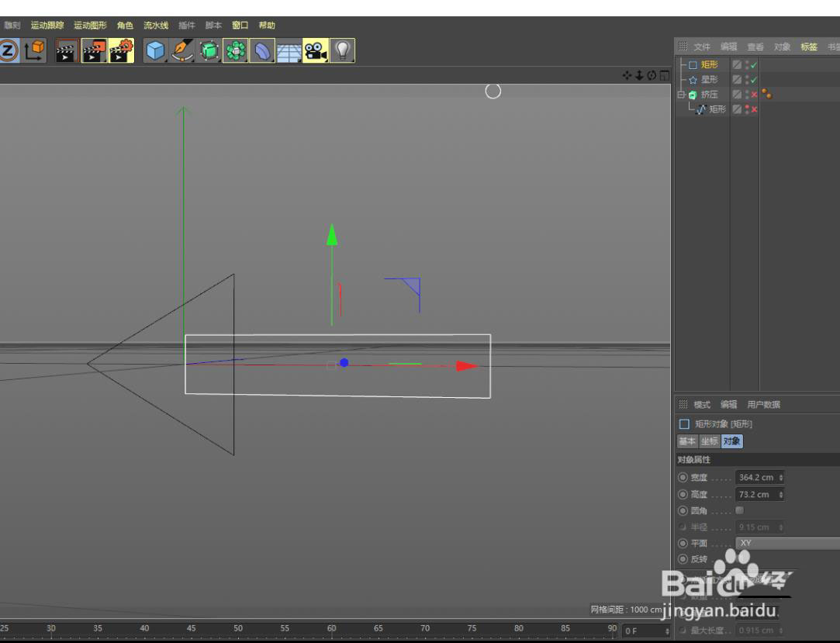The image size is (840, 643).
Task: Click the viewport zoom camera icon
Action: (x=639, y=75)
